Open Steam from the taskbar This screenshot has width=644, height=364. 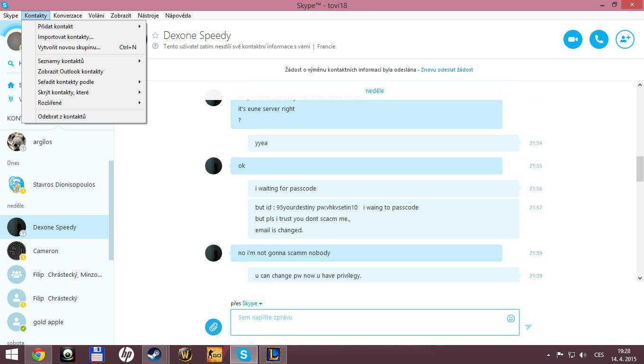coord(154,355)
